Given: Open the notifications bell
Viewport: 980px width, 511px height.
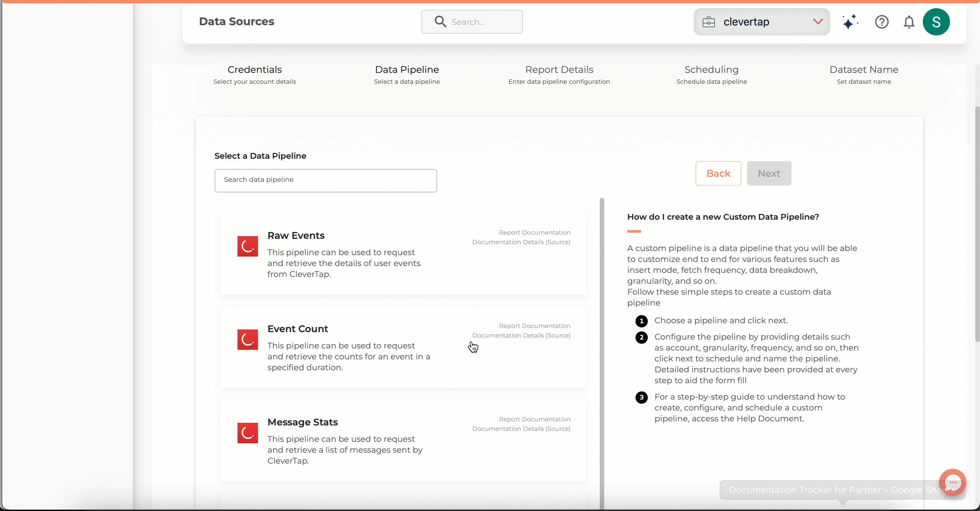Looking at the screenshot, I should click(x=909, y=22).
